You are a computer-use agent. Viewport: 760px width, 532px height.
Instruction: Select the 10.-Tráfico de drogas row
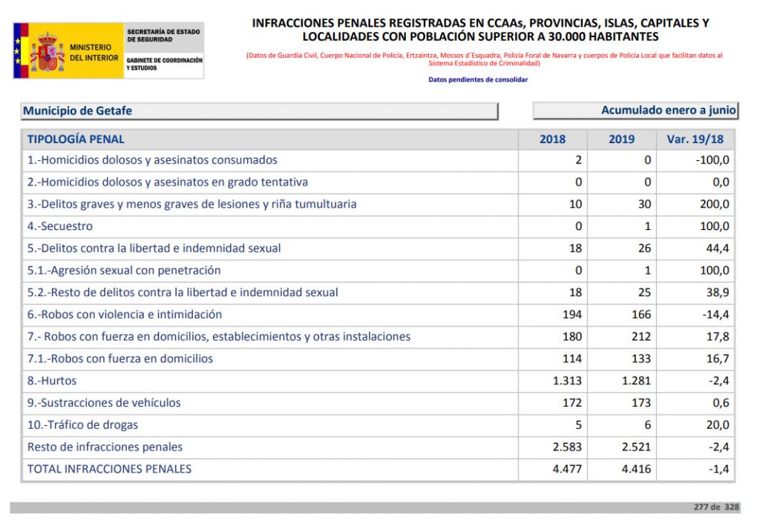82,425
